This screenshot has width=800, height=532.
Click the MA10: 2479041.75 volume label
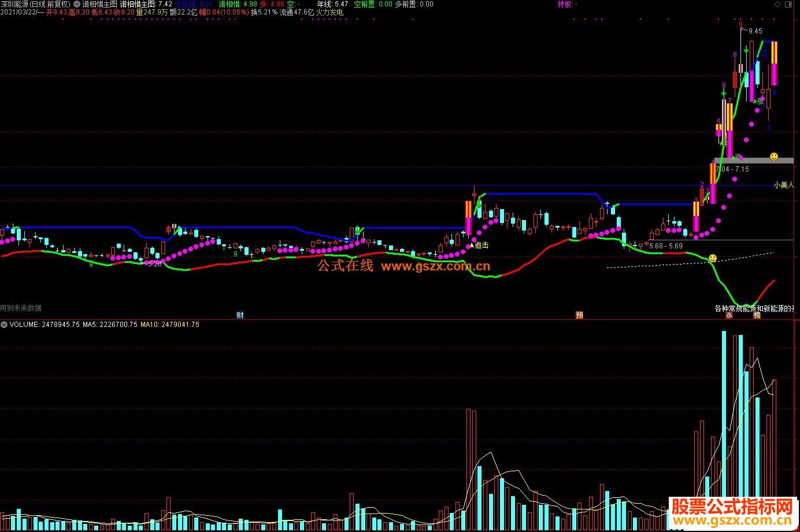[170, 325]
